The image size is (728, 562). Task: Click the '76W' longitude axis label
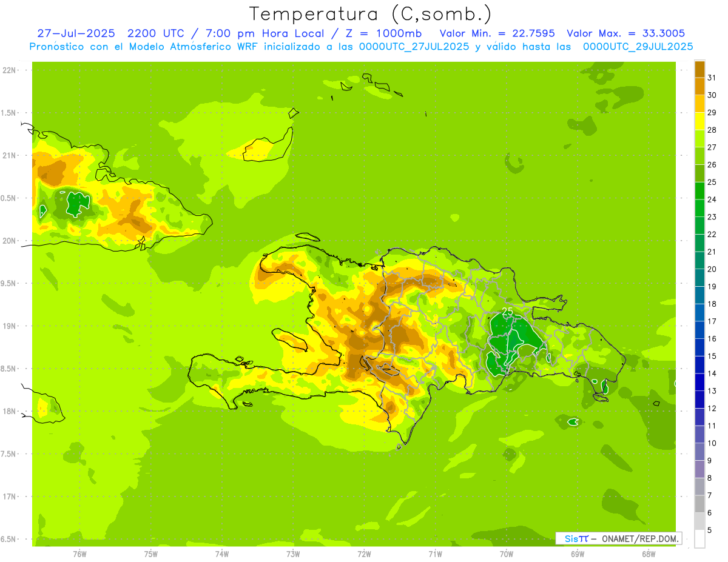click(79, 554)
